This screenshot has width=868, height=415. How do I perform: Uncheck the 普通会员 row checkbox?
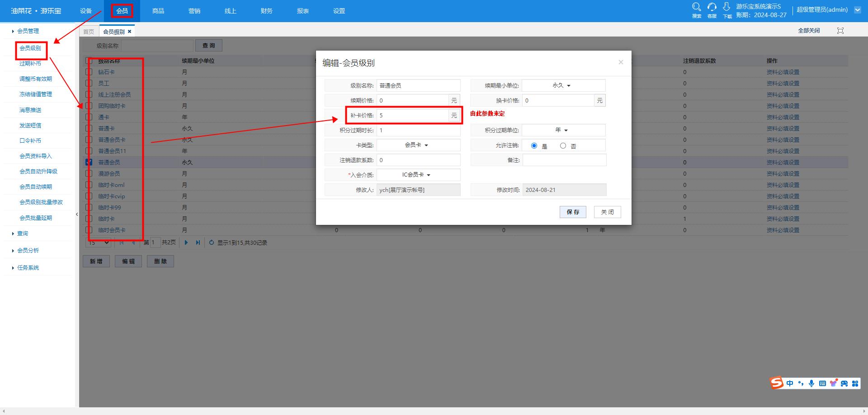coord(89,162)
